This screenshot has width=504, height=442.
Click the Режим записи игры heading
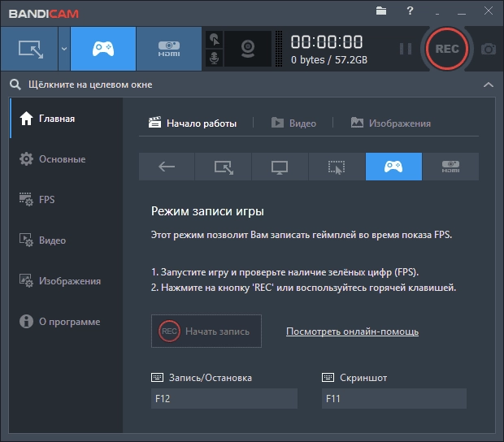pyautogui.click(x=207, y=211)
